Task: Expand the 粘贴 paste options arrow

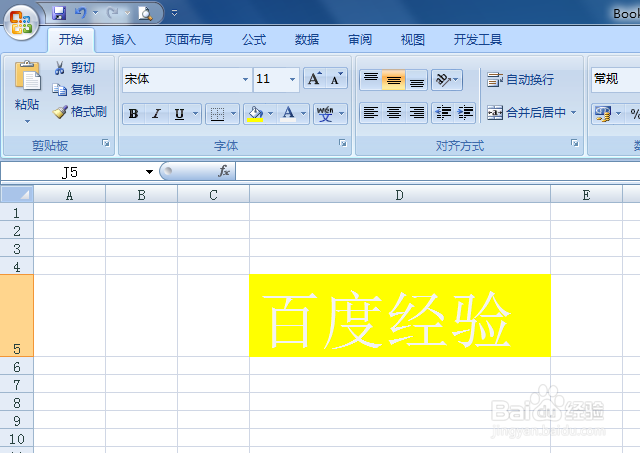Action: 27,121
